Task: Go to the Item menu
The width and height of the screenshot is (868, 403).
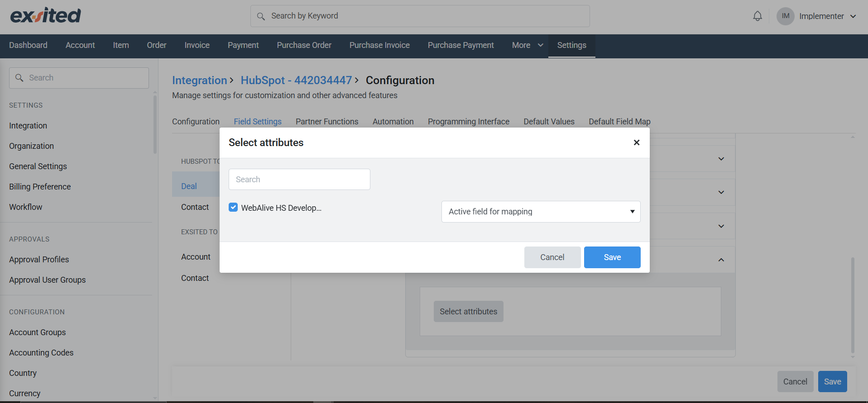Action: (x=121, y=45)
